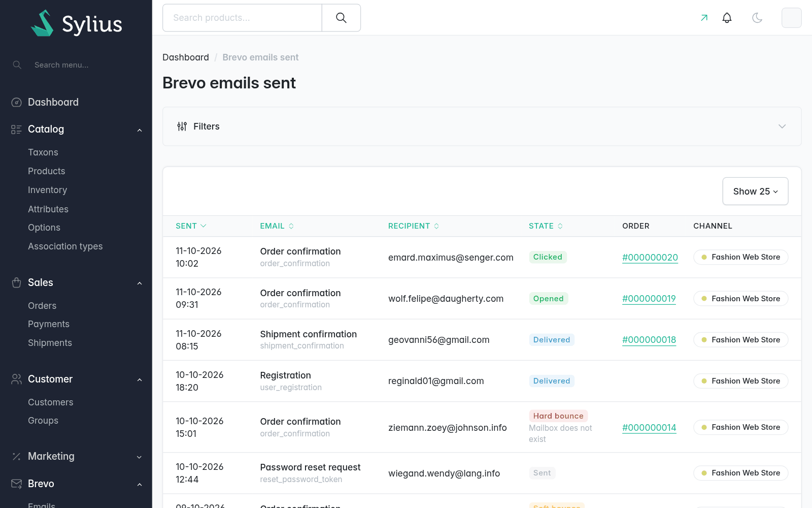
Task: Open Association types menu item
Action: click(65, 246)
